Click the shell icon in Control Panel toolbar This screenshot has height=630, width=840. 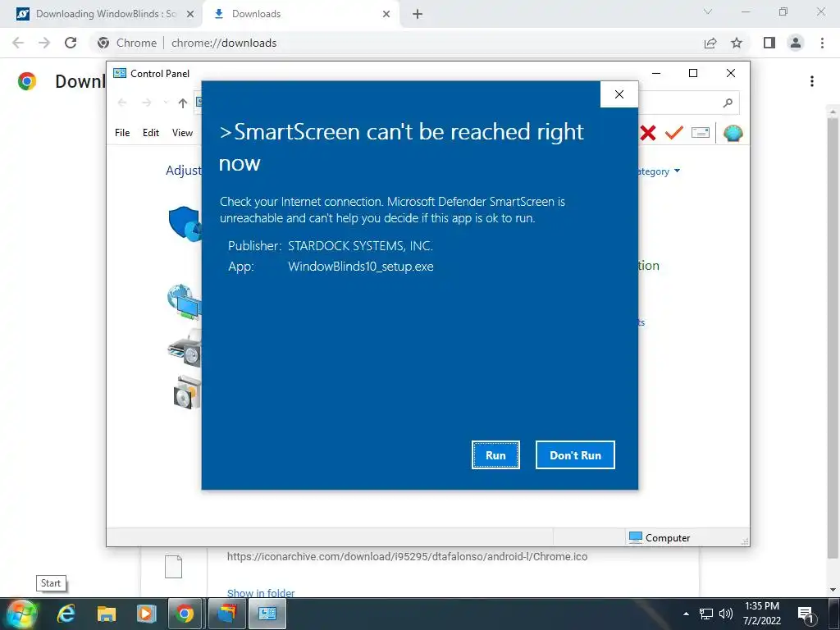point(733,132)
